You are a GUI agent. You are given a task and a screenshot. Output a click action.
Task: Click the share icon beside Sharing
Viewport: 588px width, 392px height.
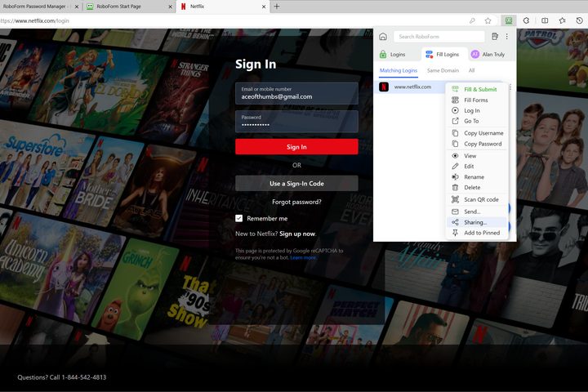click(x=455, y=222)
